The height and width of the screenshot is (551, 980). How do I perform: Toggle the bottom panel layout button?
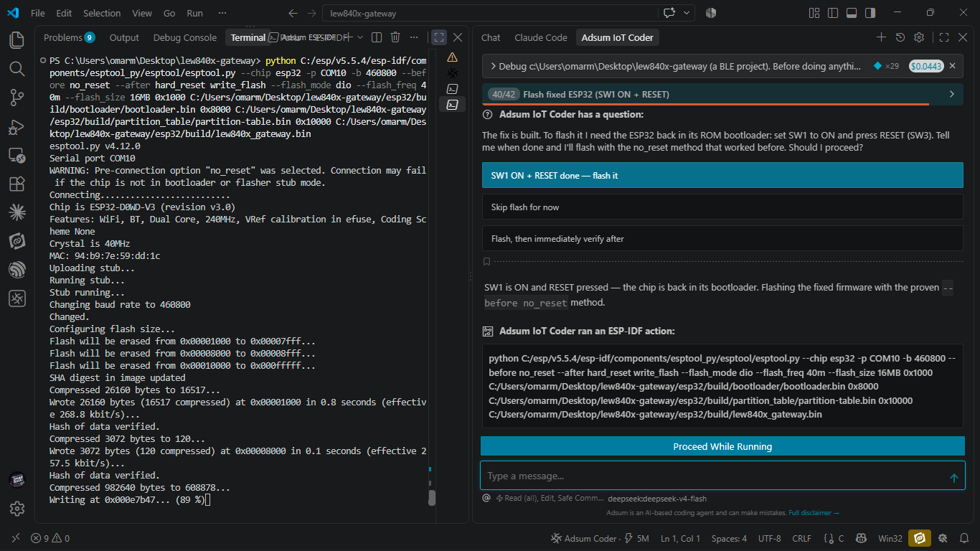(852, 13)
